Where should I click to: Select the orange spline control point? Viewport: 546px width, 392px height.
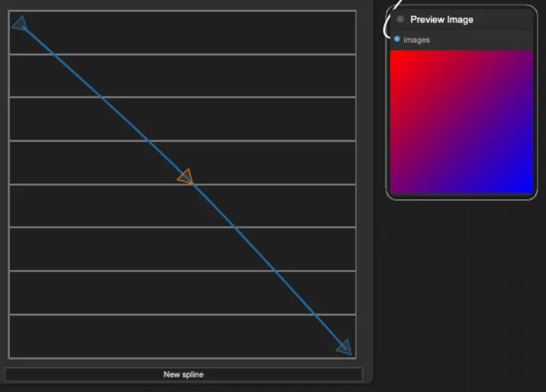click(x=186, y=177)
